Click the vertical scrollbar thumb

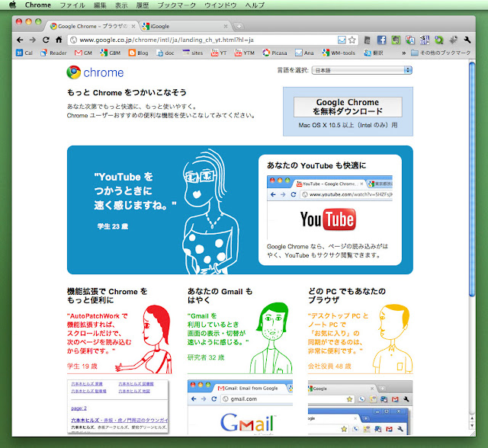[472, 179]
